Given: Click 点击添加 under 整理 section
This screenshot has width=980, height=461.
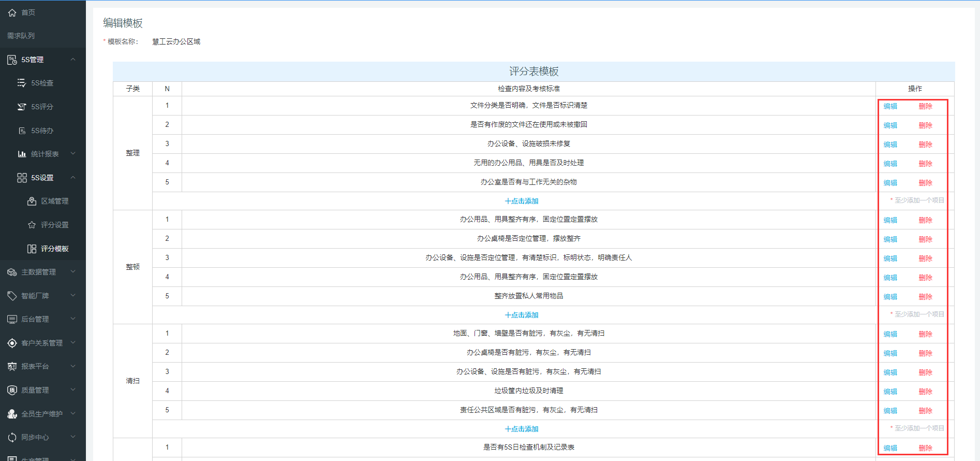Looking at the screenshot, I should coord(522,201).
